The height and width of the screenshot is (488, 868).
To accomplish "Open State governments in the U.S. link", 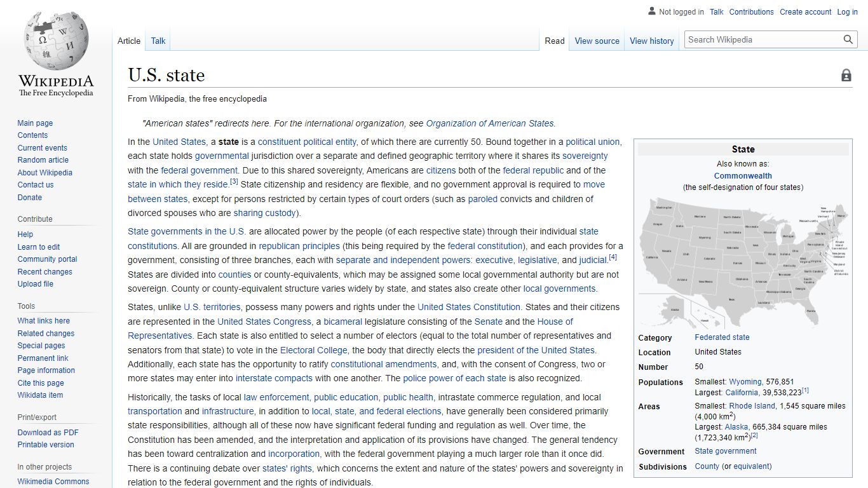I will [x=187, y=231].
